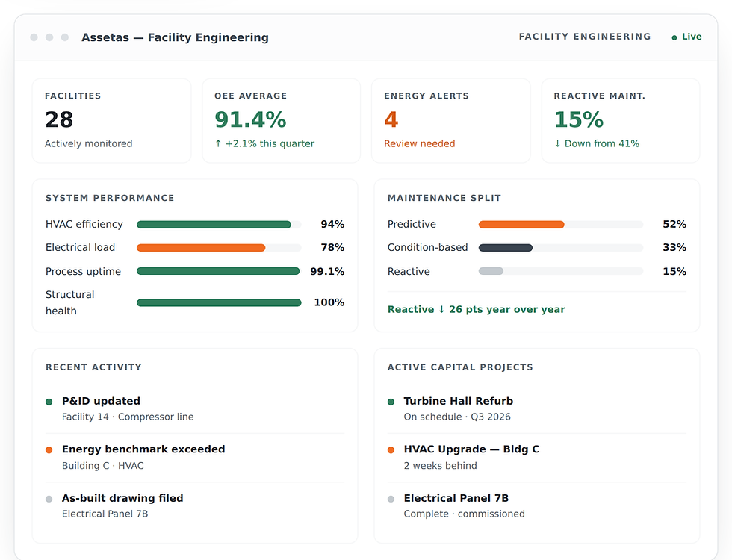Click the 100% Structural health value

[x=329, y=302]
